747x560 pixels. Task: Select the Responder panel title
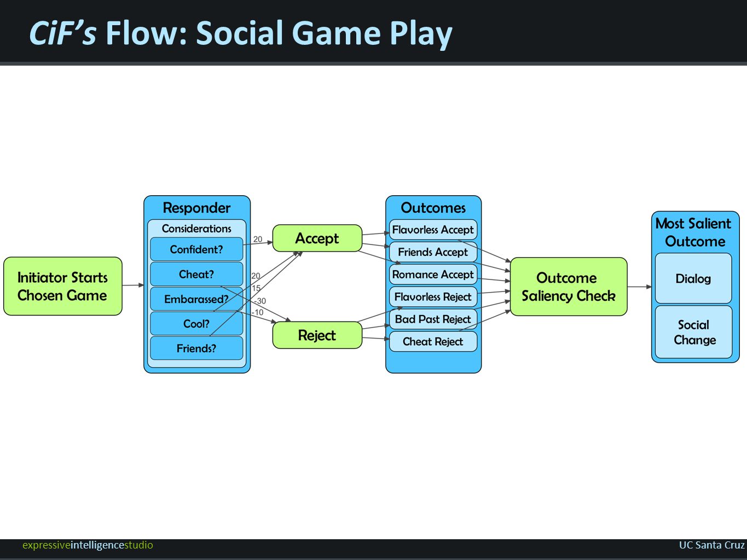(x=196, y=208)
